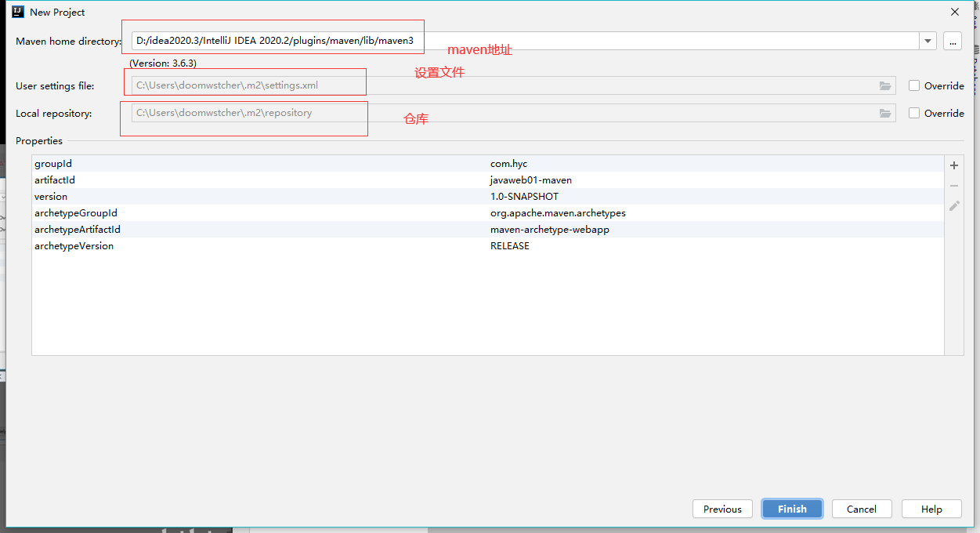Edit property using the pencil icon
The height and width of the screenshot is (533, 980).
954,206
